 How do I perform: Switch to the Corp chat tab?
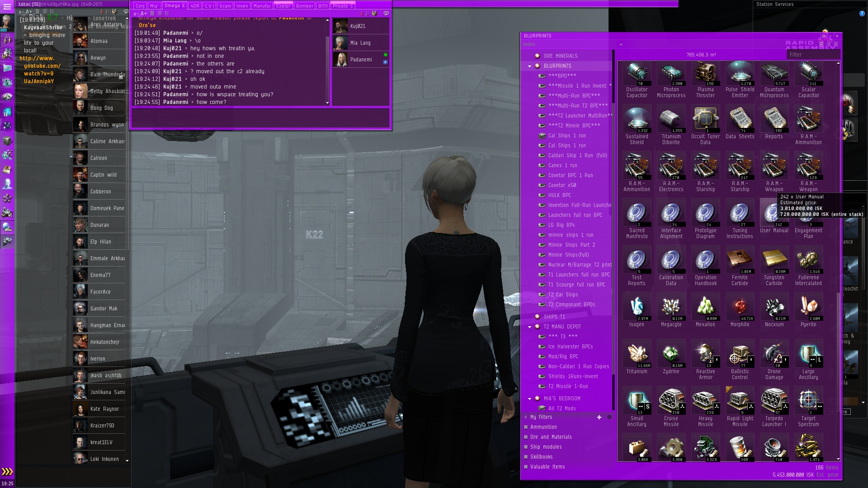pyautogui.click(x=140, y=6)
